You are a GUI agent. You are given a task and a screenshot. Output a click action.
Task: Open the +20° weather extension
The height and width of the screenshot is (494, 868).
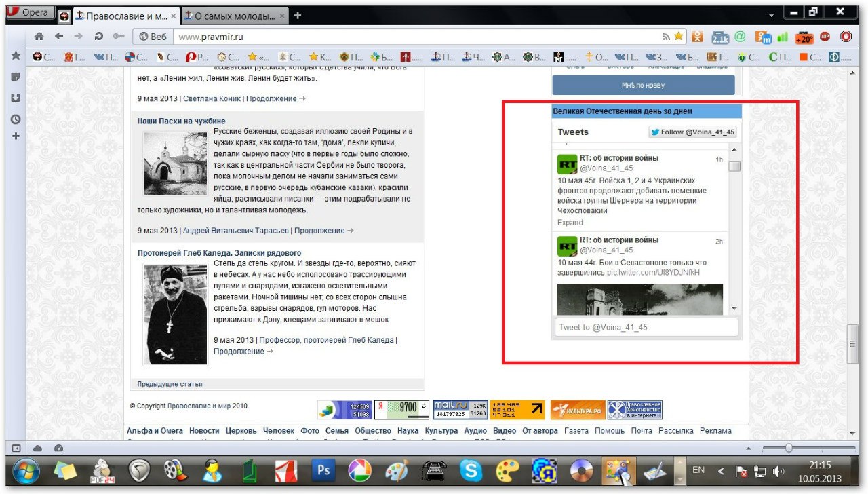(x=804, y=37)
